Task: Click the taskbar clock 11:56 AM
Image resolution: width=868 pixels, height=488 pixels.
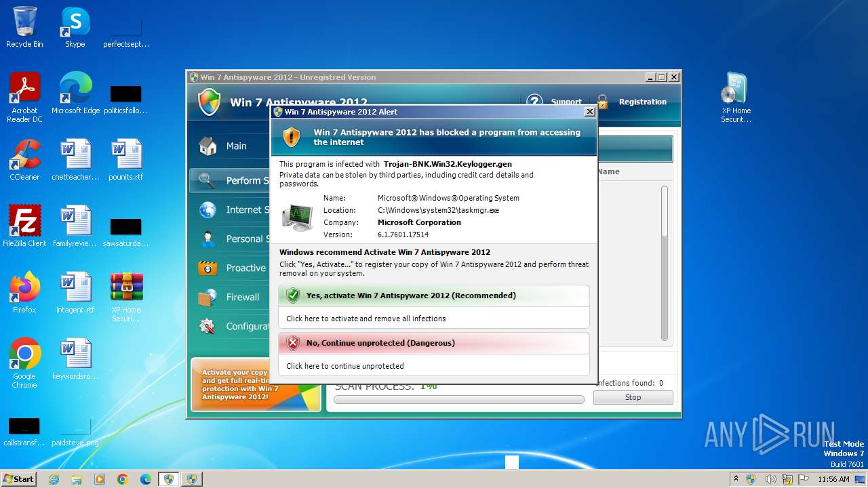Action: (x=833, y=479)
